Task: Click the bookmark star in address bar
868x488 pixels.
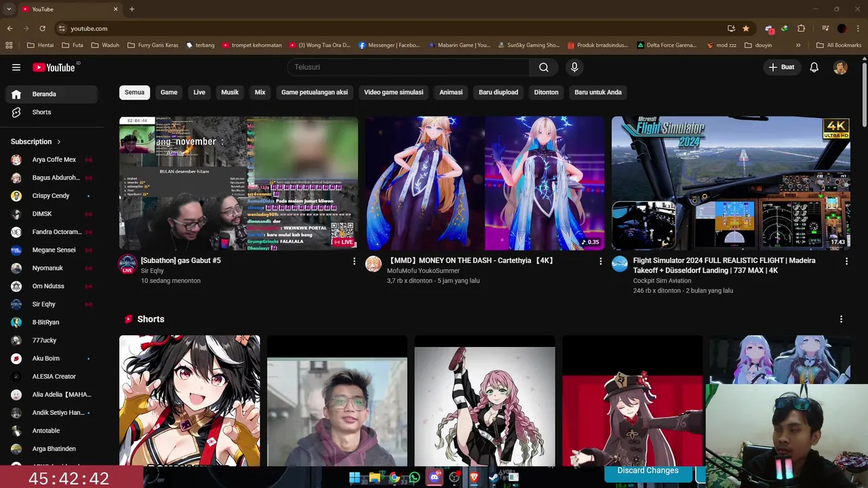Action: [746, 28]
